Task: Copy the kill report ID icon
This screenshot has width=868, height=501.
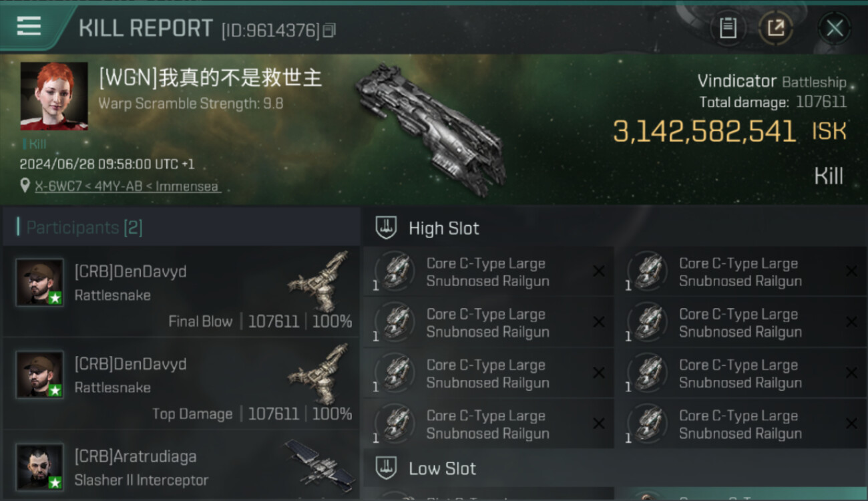Action: pos(329,30)
